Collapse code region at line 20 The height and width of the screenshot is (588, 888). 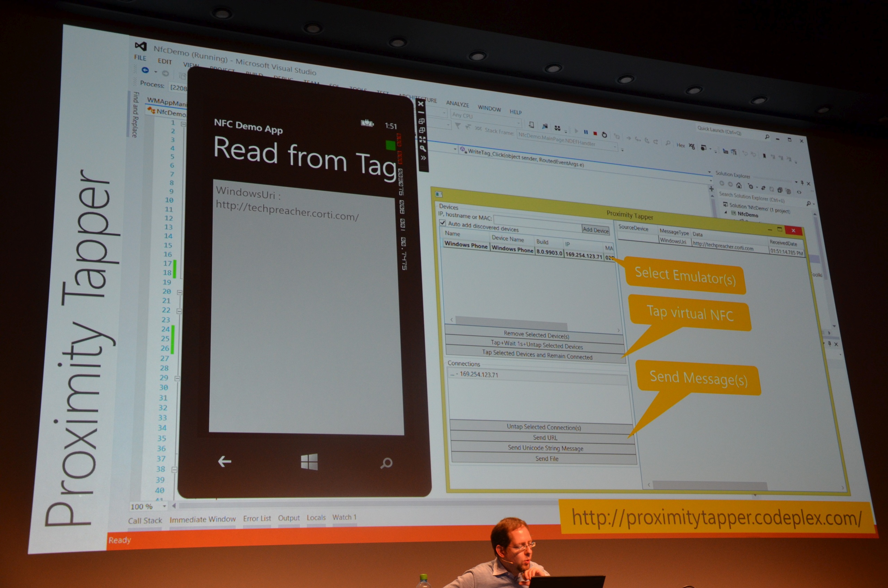[x=180, y=292]
